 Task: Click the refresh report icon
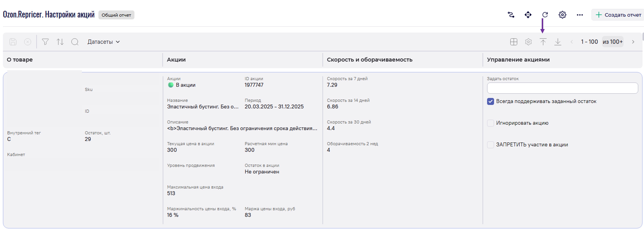tap(545, 15)
